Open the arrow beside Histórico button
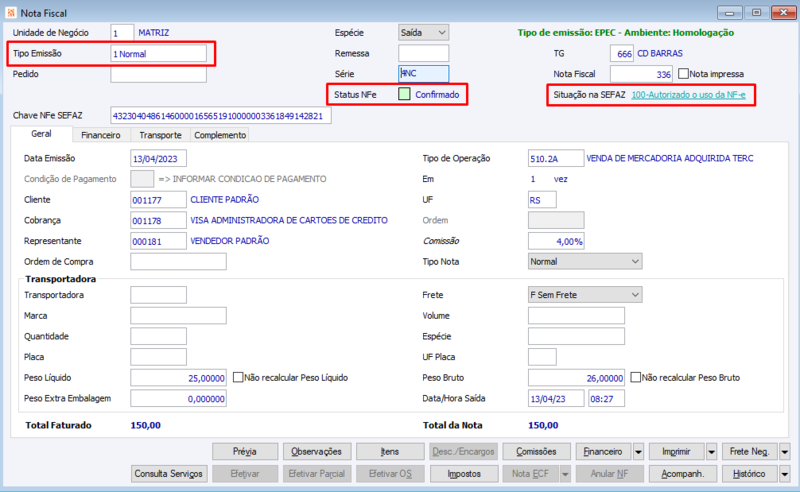 click(x=785, y=474)
